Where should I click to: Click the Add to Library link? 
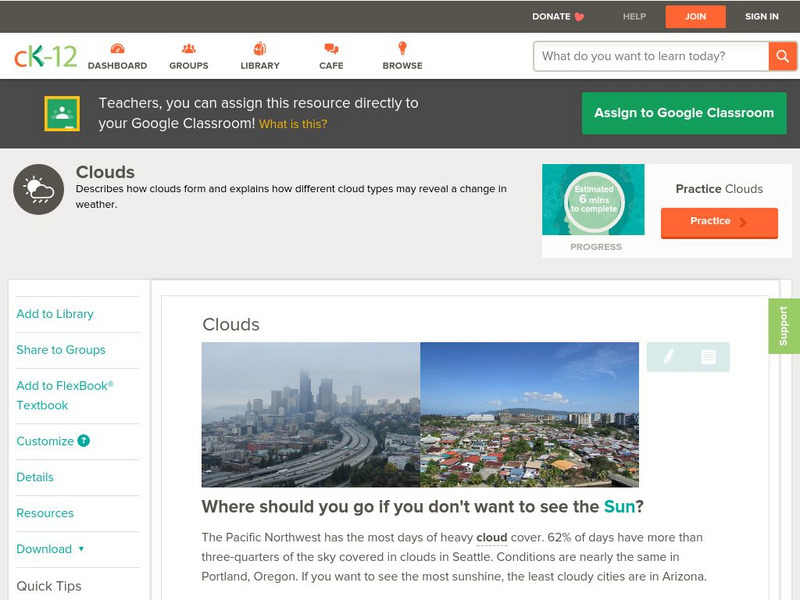[x=55, y=314]
